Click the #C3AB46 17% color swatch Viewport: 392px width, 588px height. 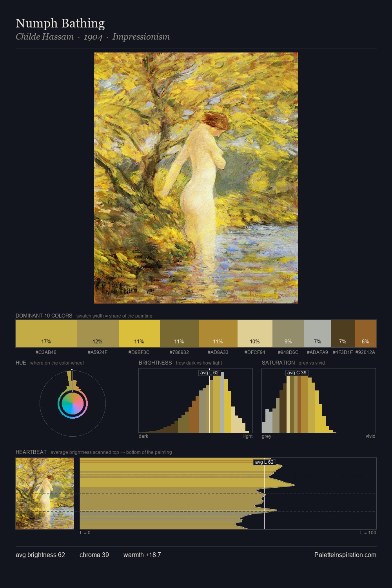pyautogui.click(x=46, y=334)
